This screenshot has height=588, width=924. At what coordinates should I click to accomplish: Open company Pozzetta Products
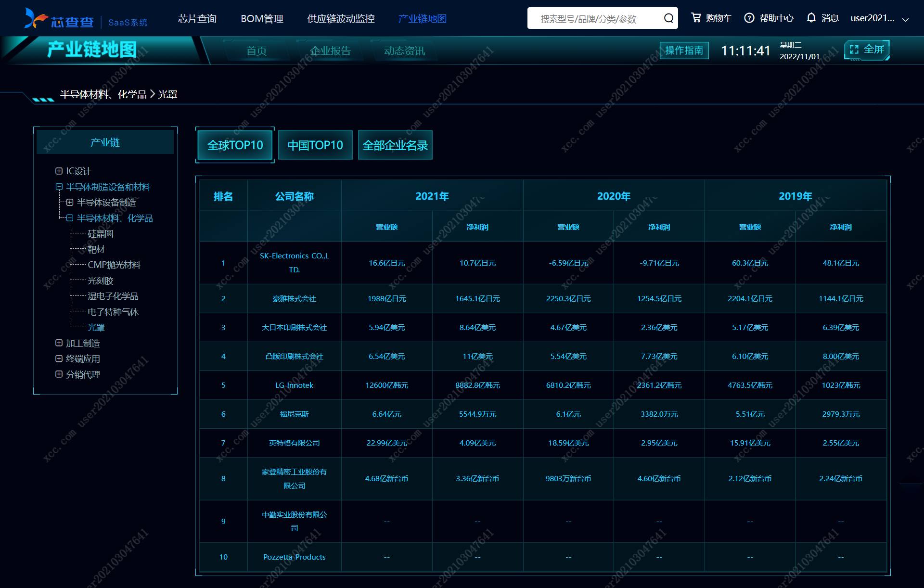pyautogui.click(x=294, y=557)
